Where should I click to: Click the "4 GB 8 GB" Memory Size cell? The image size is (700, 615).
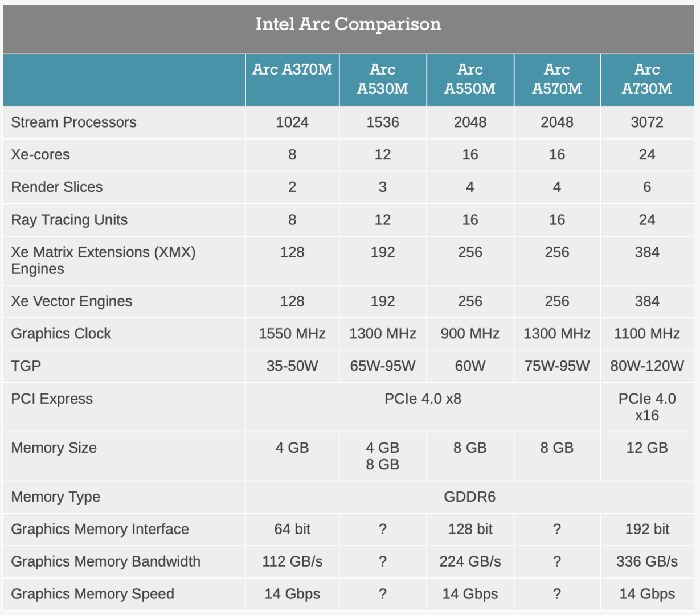(x=383, y=456)
